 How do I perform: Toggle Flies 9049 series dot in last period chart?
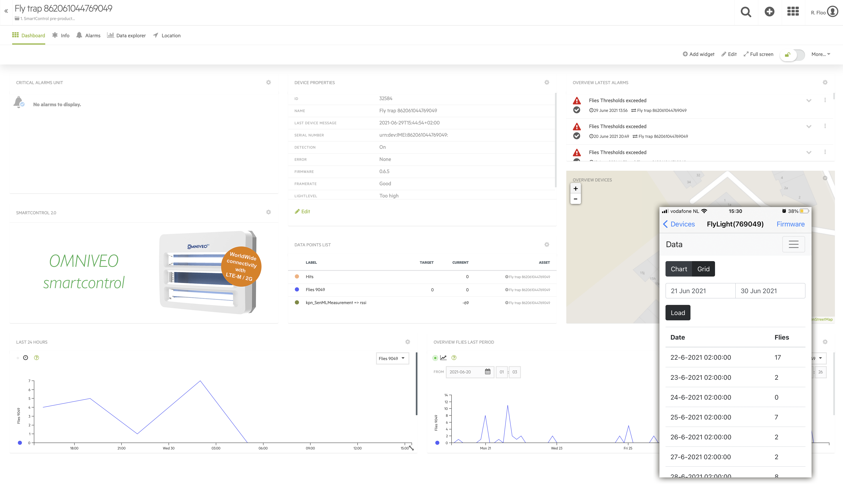[437, 443]
